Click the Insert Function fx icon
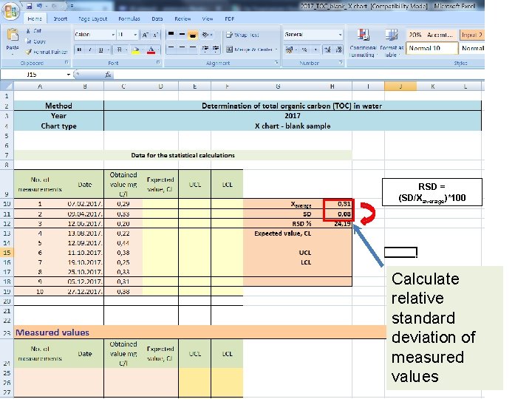 click(x=108, y=75)
